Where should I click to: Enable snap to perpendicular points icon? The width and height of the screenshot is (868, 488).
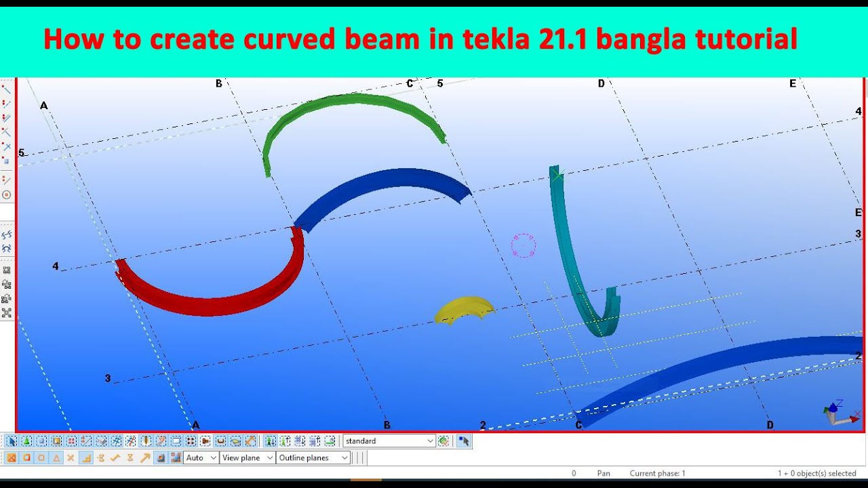point(86,457)
